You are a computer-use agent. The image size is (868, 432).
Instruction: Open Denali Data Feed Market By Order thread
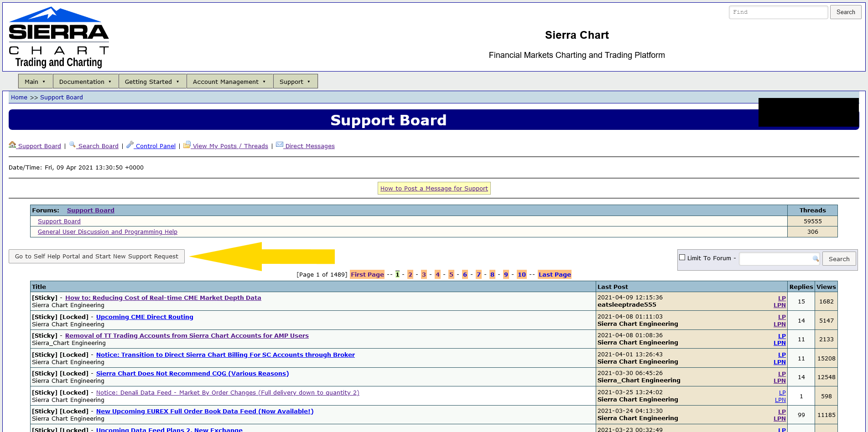pos(228,393)
